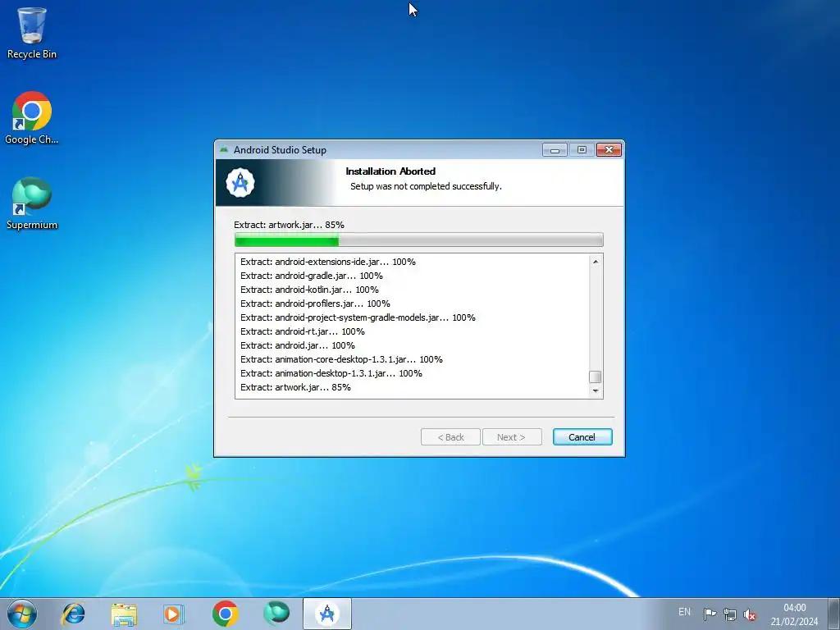
Task: Select log line android-gradle.jar 100%
Action: [311, 276]
